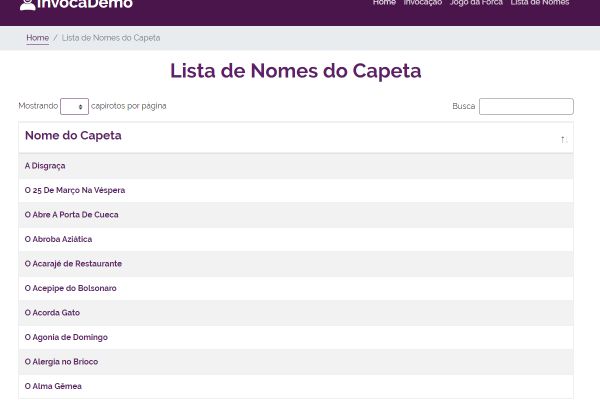Select the O Abre A Porta De Cueca row

pos(296,215)
